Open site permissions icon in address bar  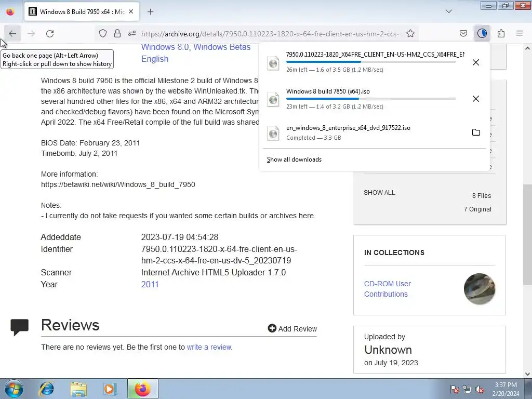(x=132, y=33)
